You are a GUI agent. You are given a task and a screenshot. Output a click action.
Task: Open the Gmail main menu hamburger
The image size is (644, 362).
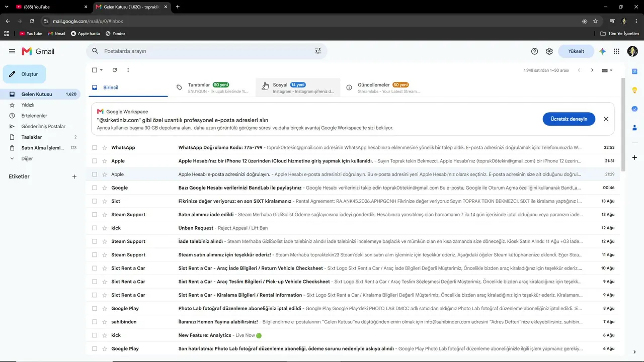pos(12,51)
